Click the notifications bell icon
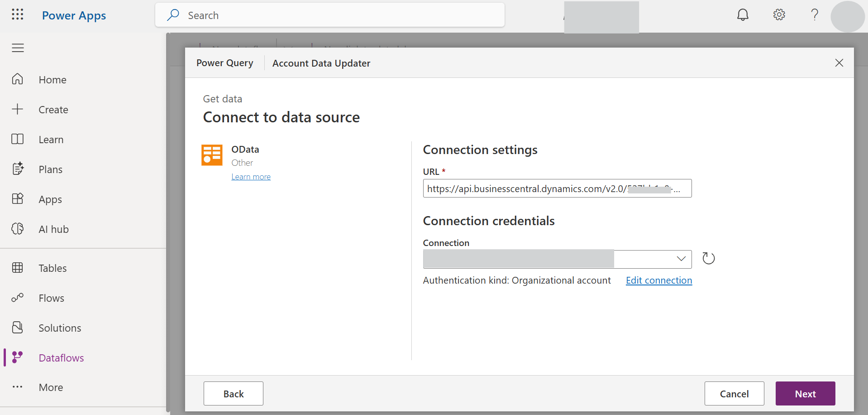 (743, 15)
